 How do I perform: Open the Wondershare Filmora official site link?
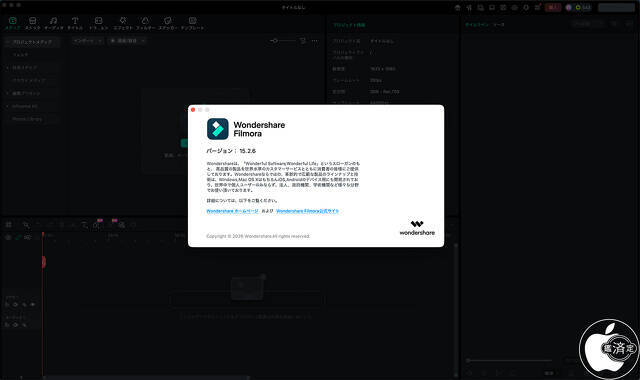307,211
